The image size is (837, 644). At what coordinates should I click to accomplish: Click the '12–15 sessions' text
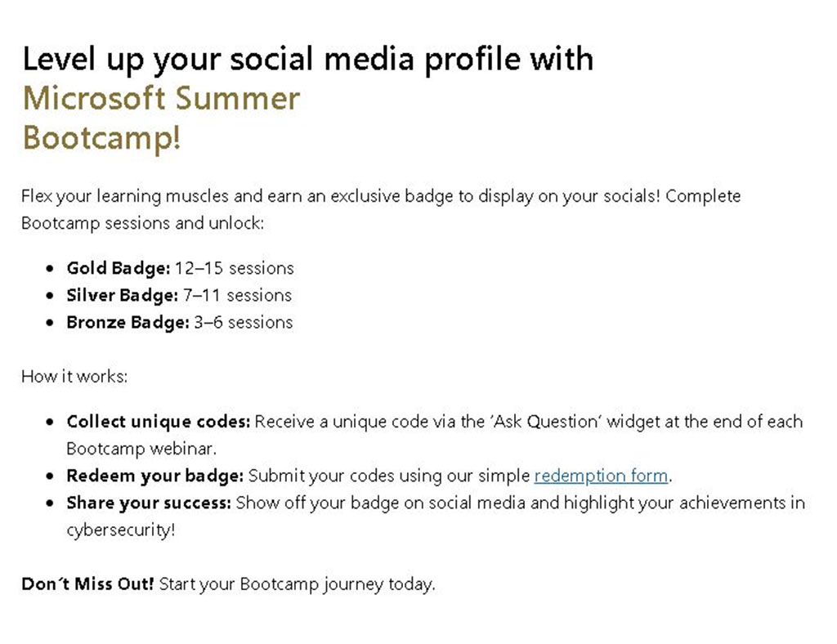[235, 268]
